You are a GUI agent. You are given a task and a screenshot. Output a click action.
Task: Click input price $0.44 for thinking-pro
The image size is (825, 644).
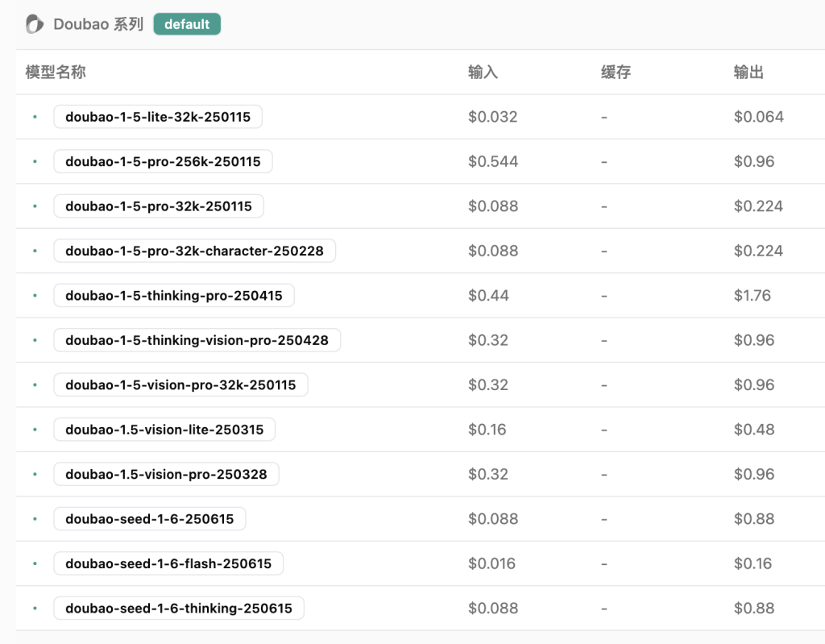tap(488, 296)
